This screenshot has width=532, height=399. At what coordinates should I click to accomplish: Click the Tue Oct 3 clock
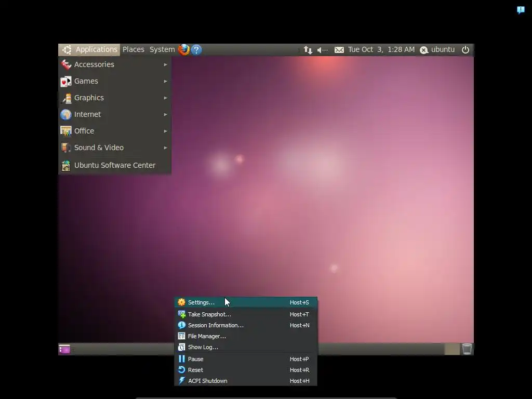381,49
